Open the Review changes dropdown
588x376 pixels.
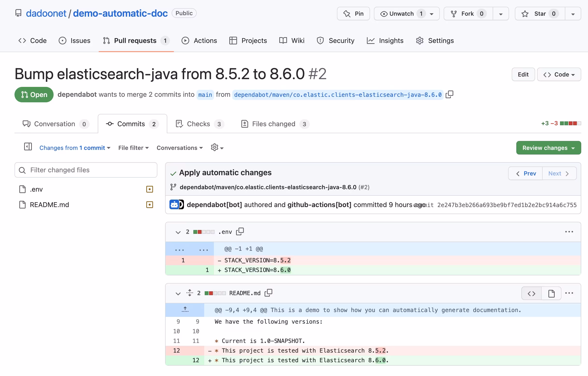point(548,148)
